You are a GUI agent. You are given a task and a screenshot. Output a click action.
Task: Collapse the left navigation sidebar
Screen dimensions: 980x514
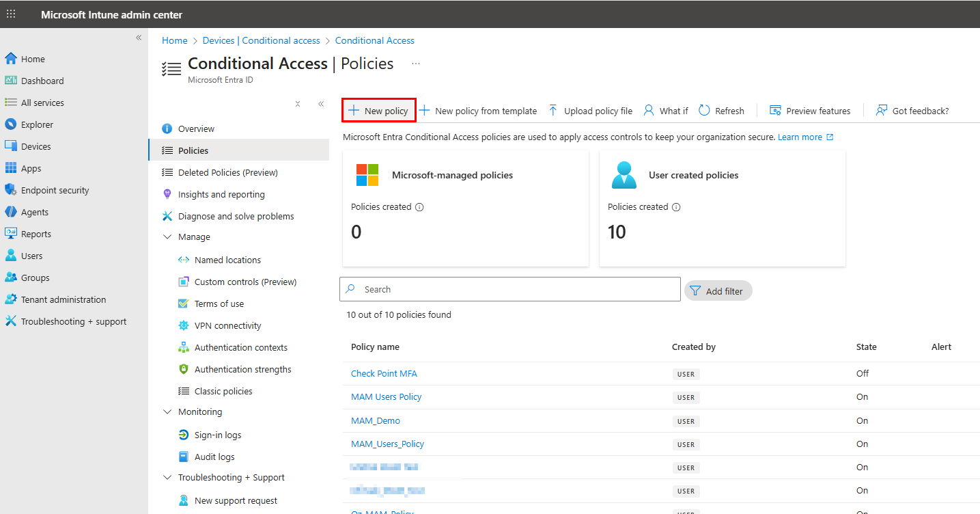[x=139, y=38]
